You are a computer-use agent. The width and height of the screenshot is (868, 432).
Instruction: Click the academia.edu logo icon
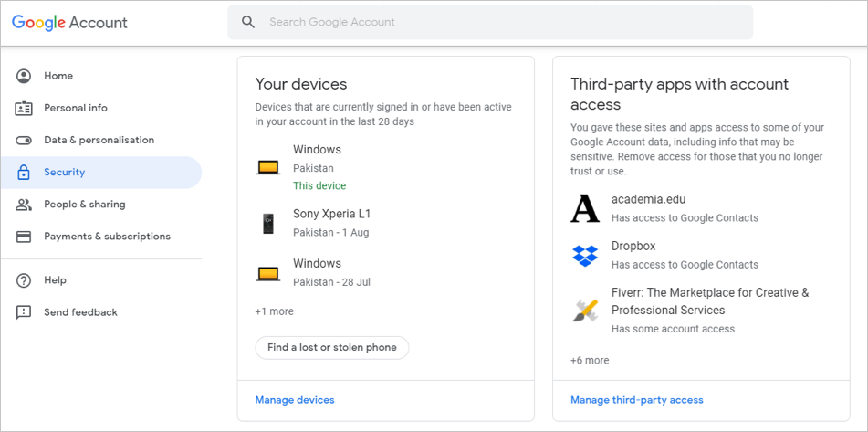click(x=585, y=208)
